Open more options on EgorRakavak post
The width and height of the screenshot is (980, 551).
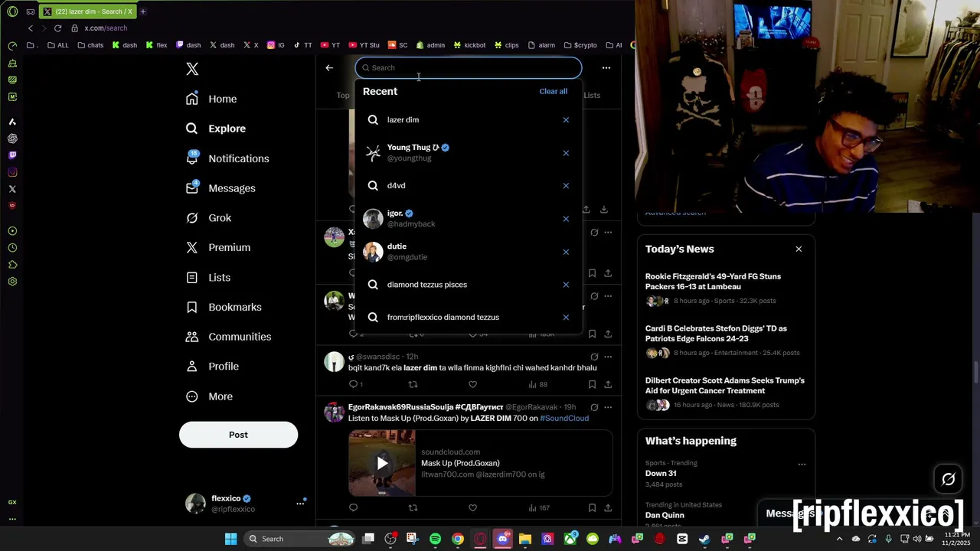[x=608, y=407]
